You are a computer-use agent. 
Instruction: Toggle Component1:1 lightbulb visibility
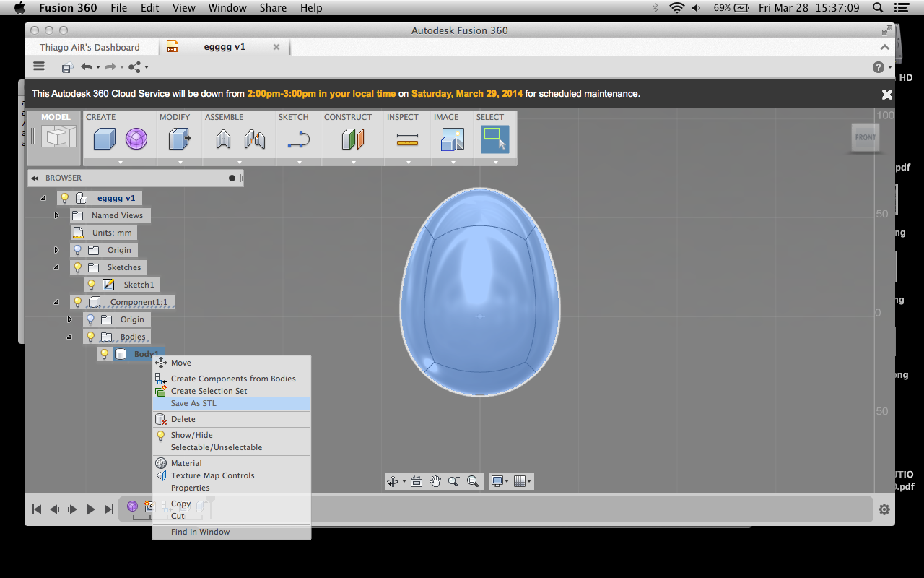(x=77, y=302)
